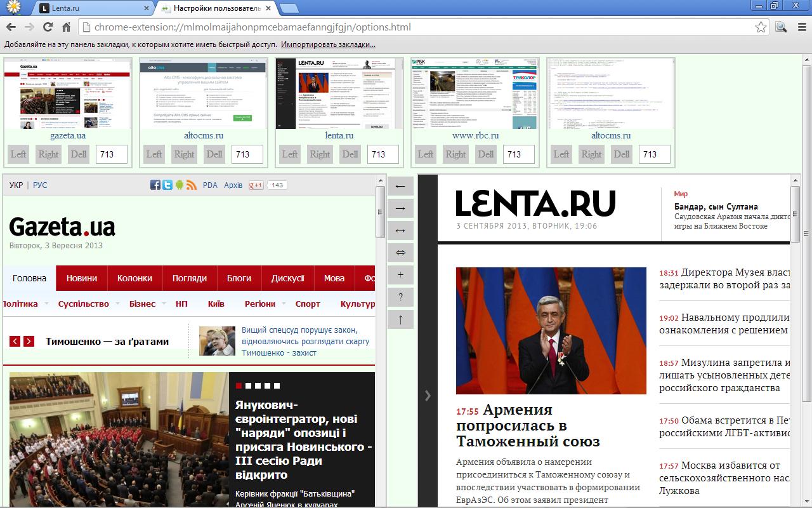Click the up arrow button between the panes
The image size is (812, 508).
pyautogui.click(x=400, y=319)
